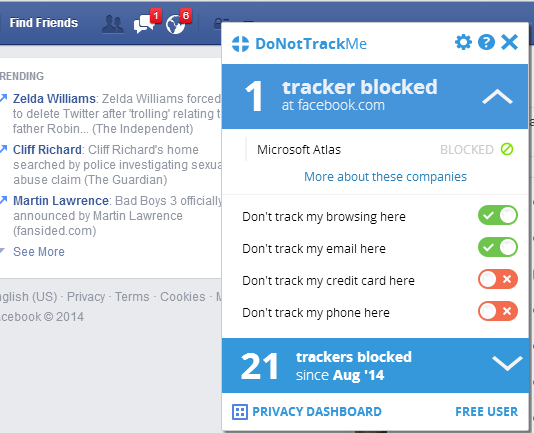Enable Don't track my phone here
Viewport: 534px width, 433px height.
point(498,311)
